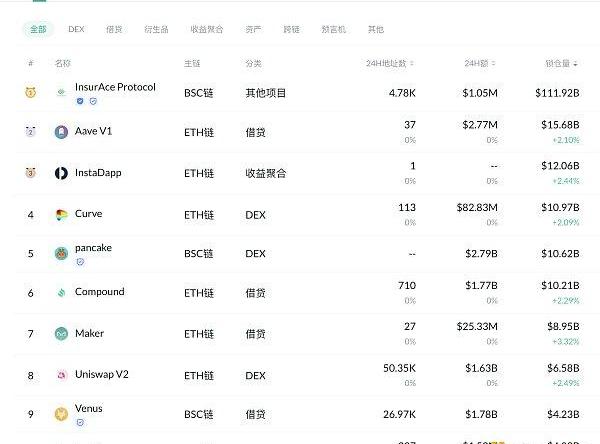
Task: Click the $15.68B locked value
Action: (560, 125)
